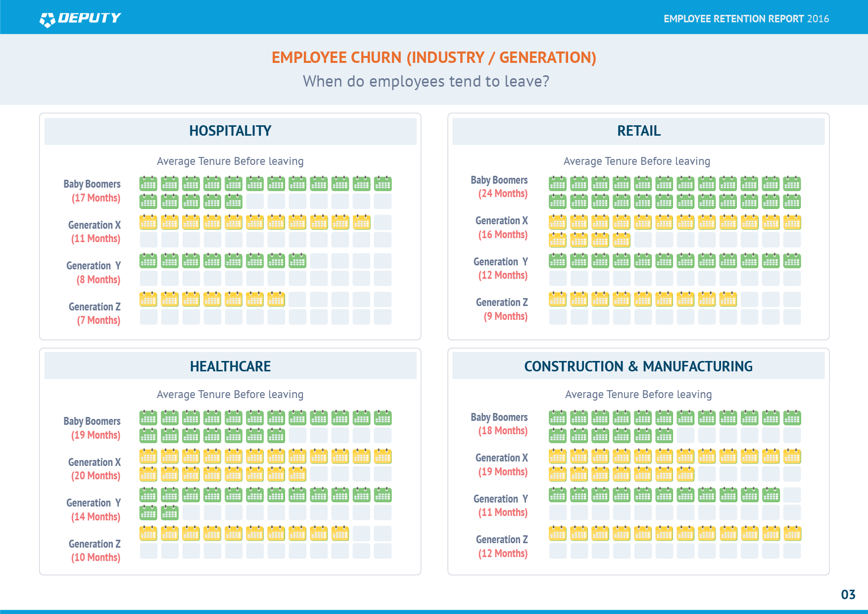This screenshot has width=868, height=614.
Task: Click the HEALTHCARE section heading
Action: click(230, 366)
